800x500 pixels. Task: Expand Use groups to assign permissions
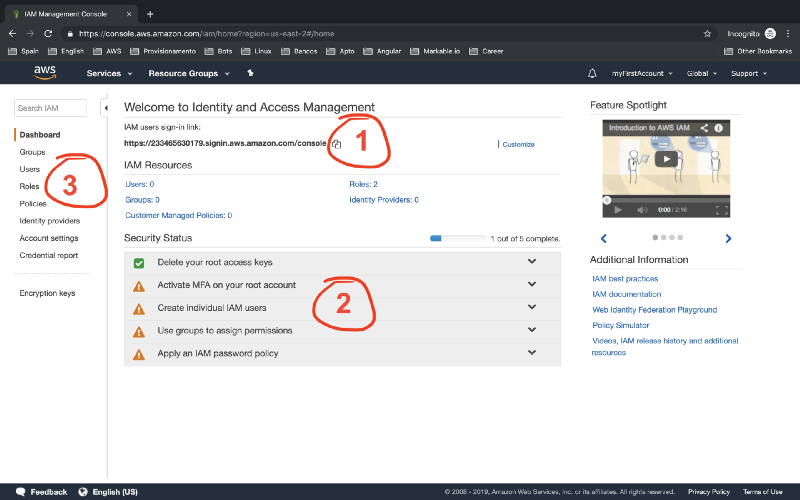point(532,330)
